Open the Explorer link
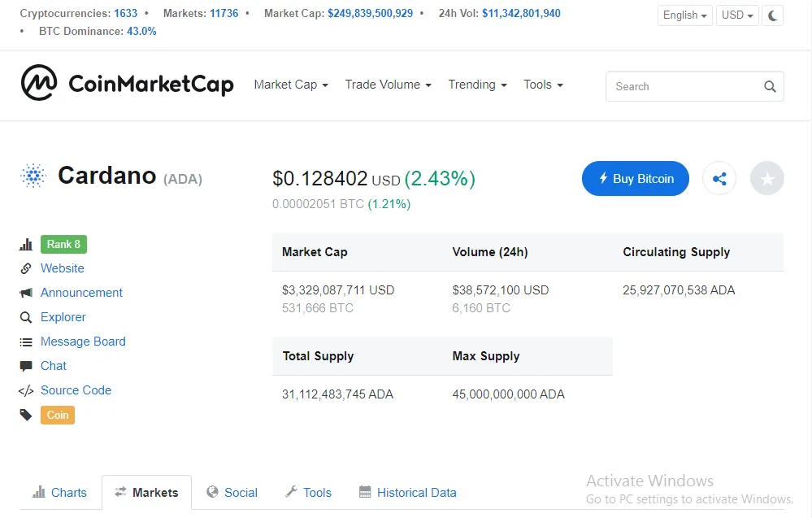The height and width of the screenshot is (518, 812). [x=63, y=317]
